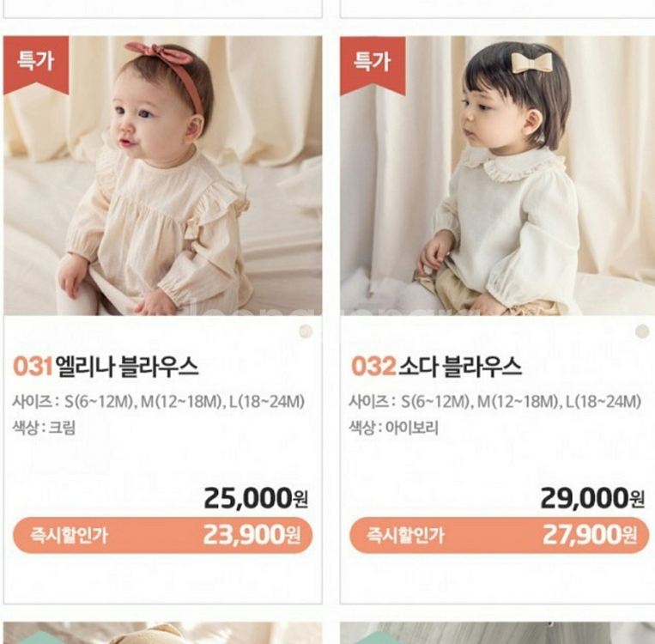Open the 032 소다 블라우스 product title

click(436, 367)
